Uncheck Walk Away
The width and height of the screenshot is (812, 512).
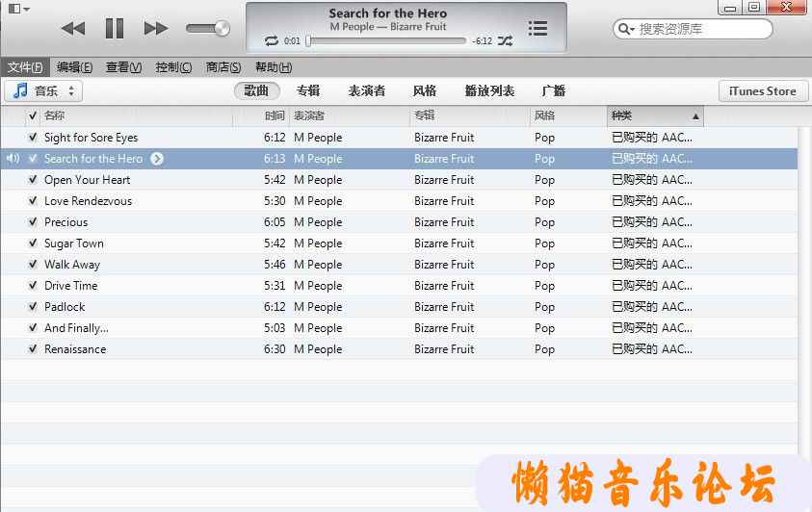[x=33, y=265]
